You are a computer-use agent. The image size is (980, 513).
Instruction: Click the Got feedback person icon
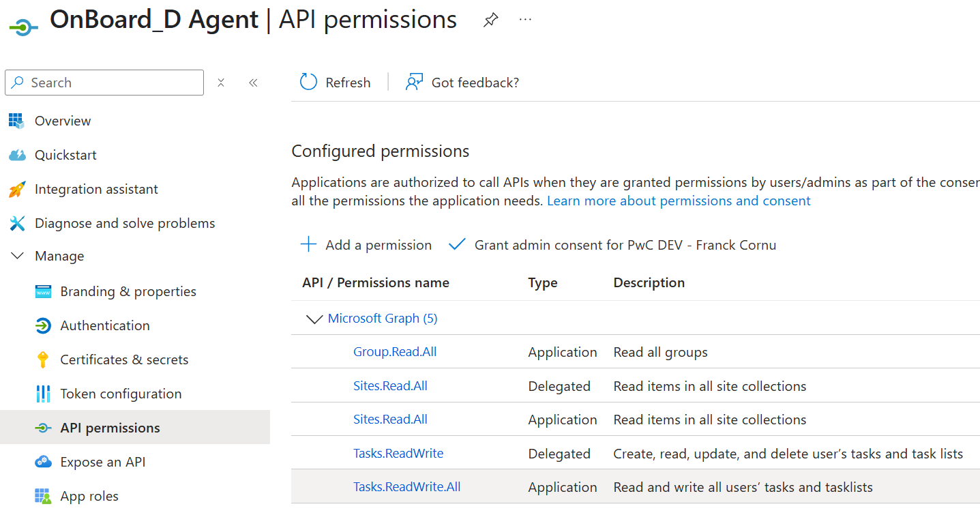tap(415, 83)
